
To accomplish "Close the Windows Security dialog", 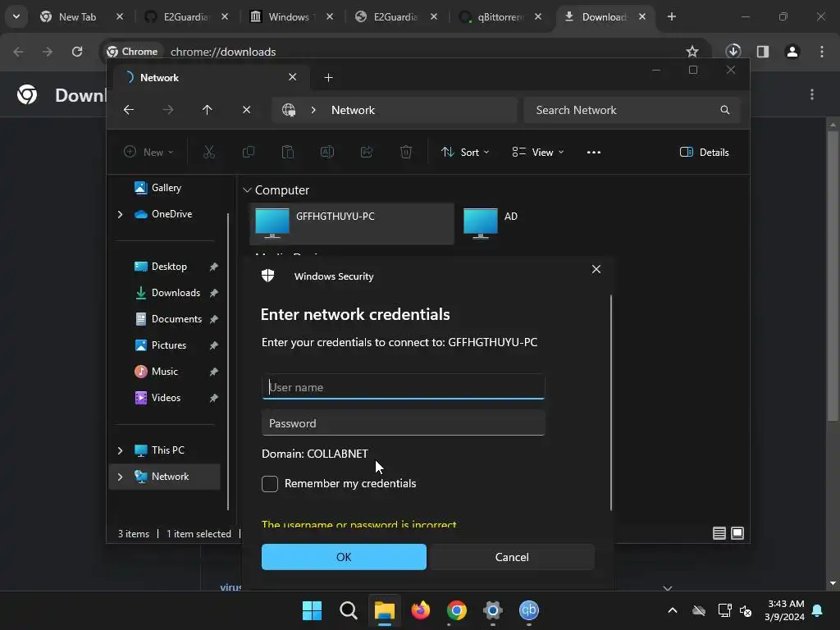I will pyautogui.click(x=596, y=269).
